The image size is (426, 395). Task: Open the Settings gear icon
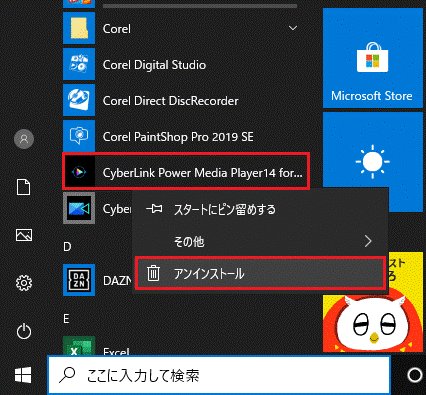(x=24, y=283)
